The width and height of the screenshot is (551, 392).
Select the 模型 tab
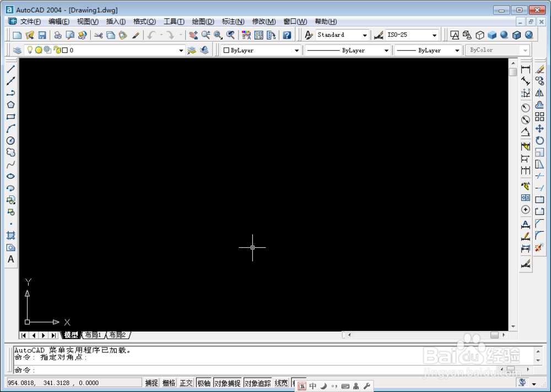coord(71,335)
